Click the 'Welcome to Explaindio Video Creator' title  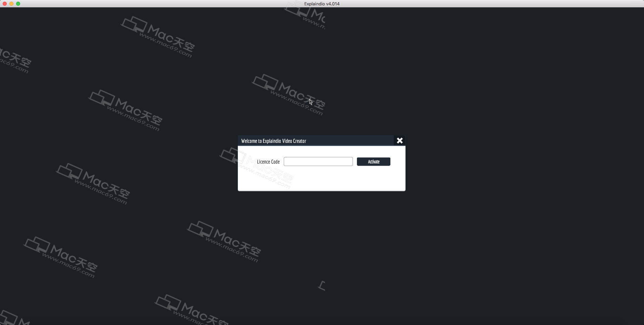pos(274,141)
